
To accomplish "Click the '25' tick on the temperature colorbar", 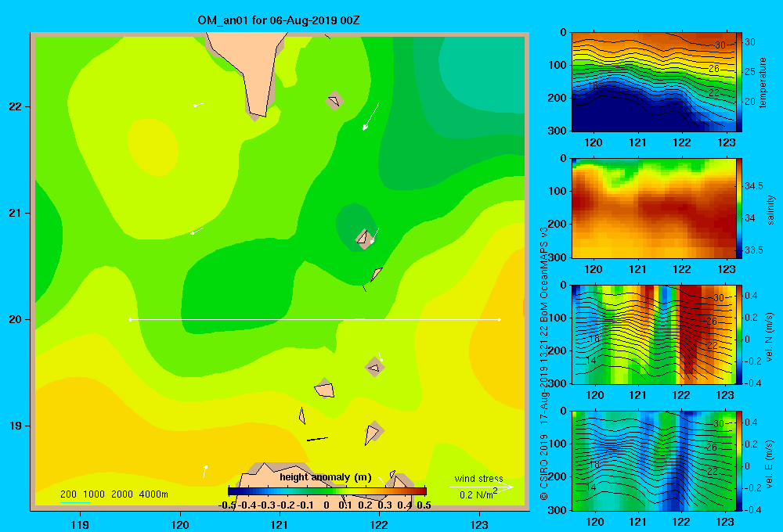I will [x=750, y=72].
